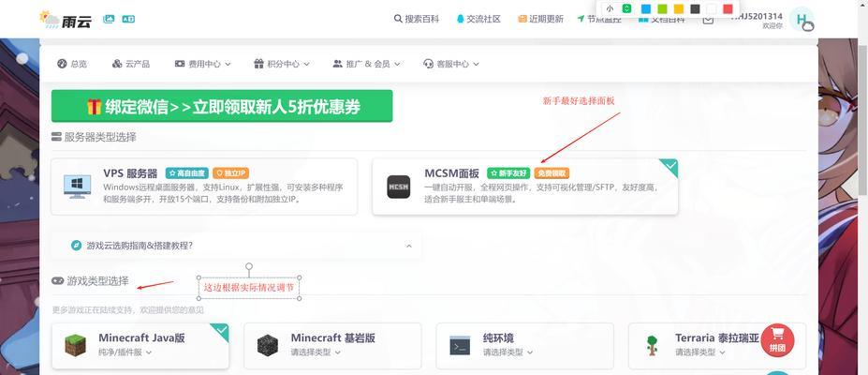Select the Minecraft Java版 game card
The width and height of the screenshot is (868, 375).
tap(140, 346)
